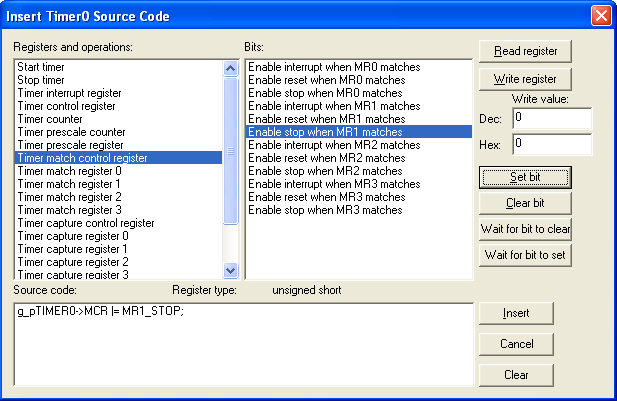Select Enable stop when MR0 matches
This screenshot has height=401, width=617.
pyautogui.click(x=359, y=93)
